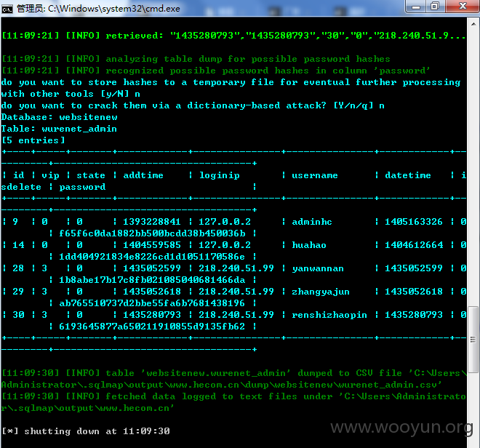
Task: Click id value 30
Action: (18, 315)
